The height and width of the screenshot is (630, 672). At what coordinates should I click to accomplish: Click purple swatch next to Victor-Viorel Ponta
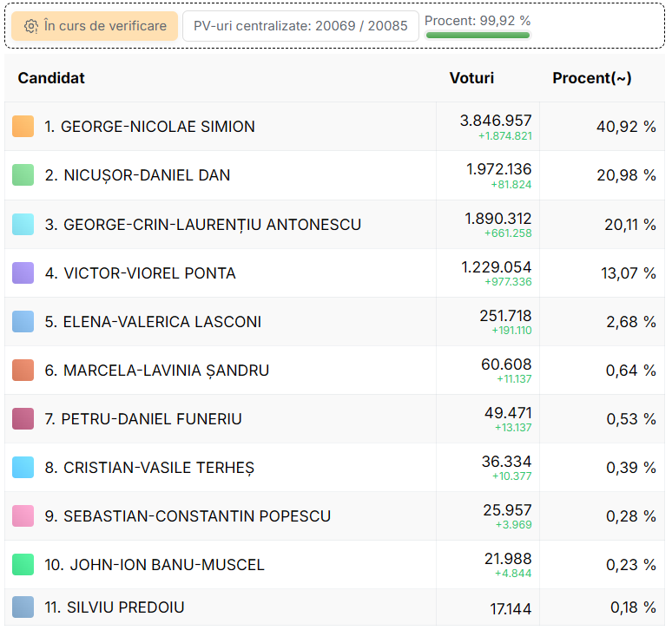click(x=23, y=273)
